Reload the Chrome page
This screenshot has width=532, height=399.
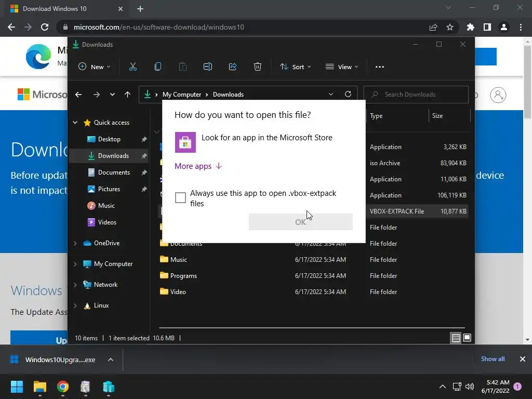tap(45, 27)
